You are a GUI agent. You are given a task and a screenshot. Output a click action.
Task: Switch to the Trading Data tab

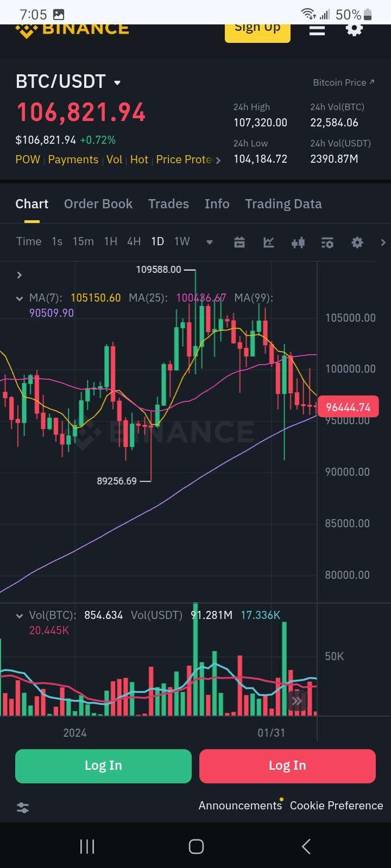tap(283, 204)
